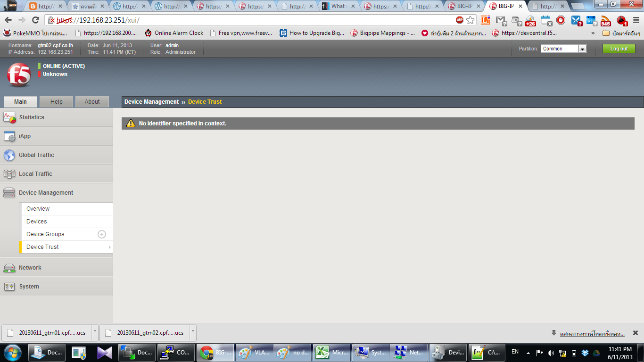Expand the Device Trust submenu arrow

coord(110,247)
